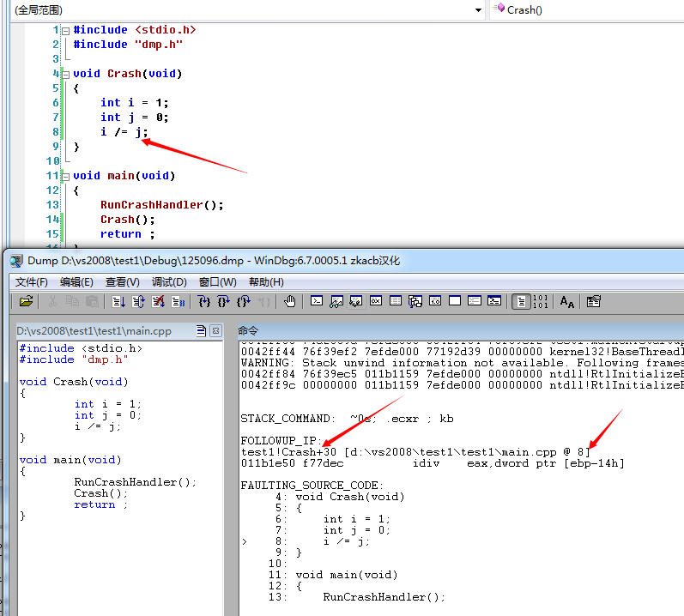Collapse the Crash function at line 4

[x=65, y=75]
